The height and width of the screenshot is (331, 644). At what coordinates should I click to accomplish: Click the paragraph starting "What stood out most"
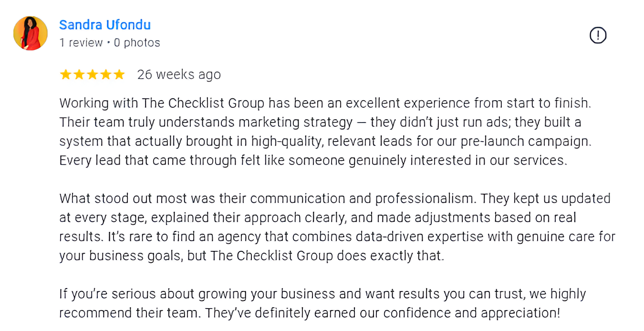[x=337, y=227]
